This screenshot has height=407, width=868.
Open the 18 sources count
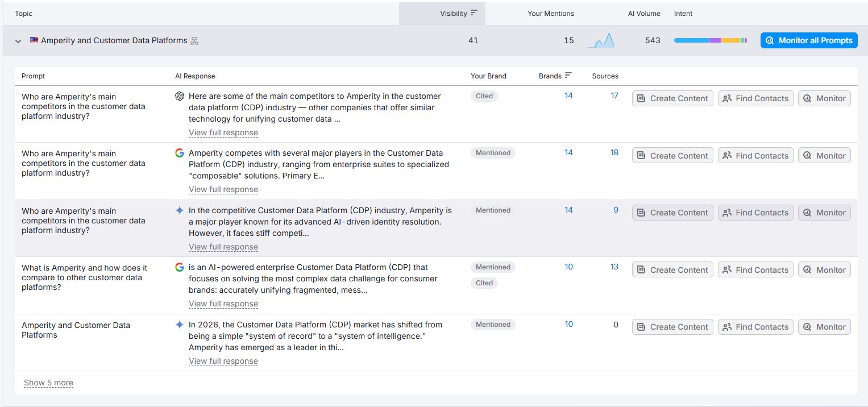coord(614,152)
